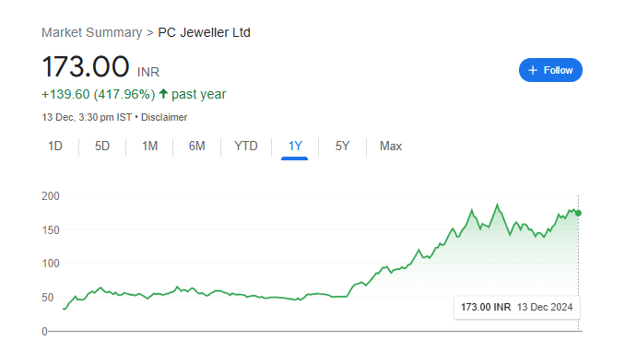This screenshot has width=625, height=364.
Task: Click the plus icon in Follow button
Action: (x=533, y=70)
